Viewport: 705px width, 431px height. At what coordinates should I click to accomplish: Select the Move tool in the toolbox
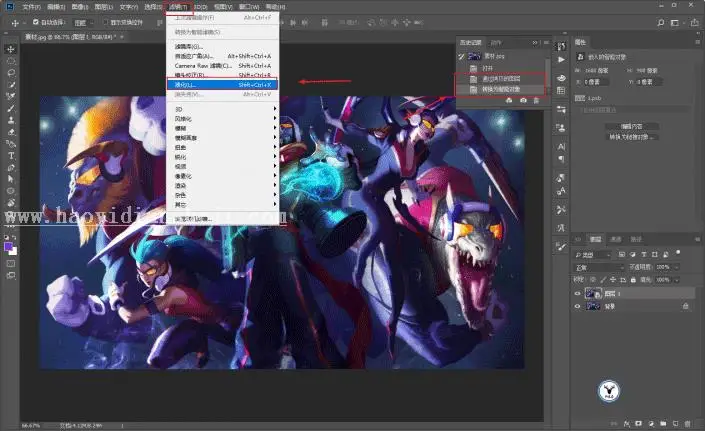(x=11, y=49)
